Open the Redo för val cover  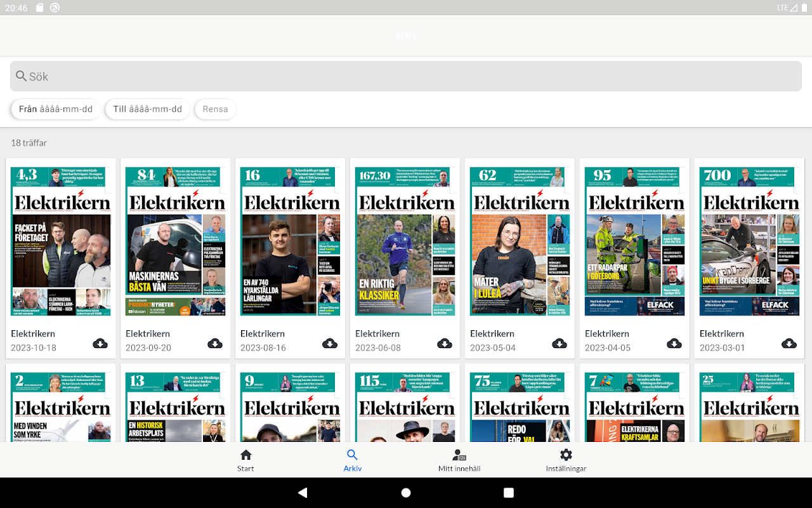coord(520,407)
